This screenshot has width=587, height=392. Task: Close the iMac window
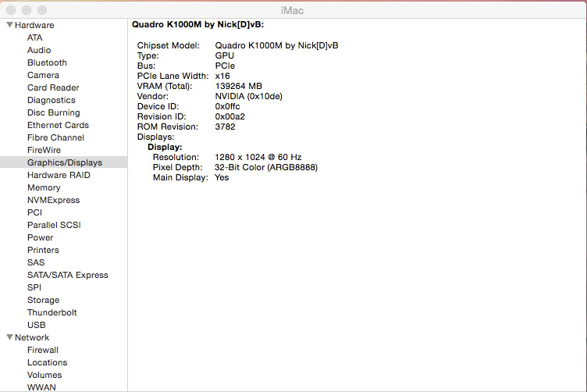coord(11,9)
